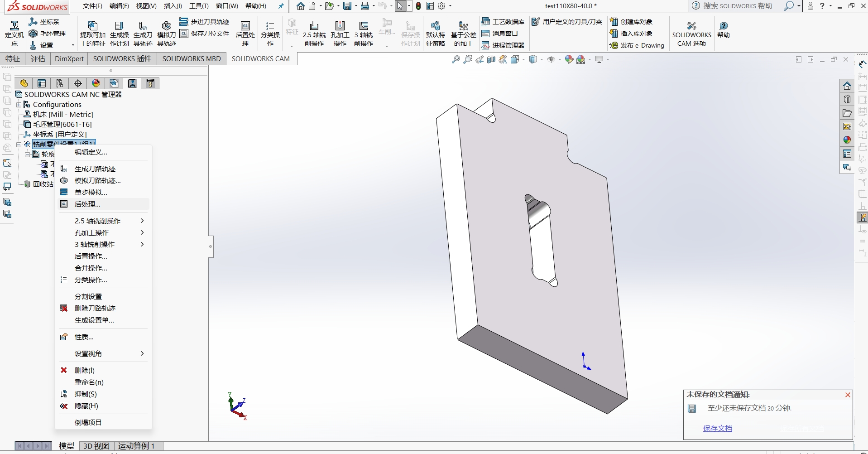
Task: Open the Coordinate System (坐标系) ribbon tool
Action: tap(44, 22)
